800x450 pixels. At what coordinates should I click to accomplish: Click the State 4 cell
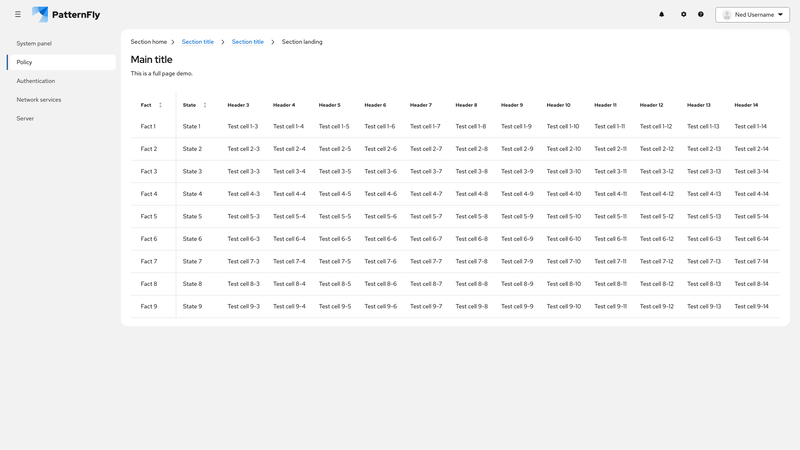click(192, 194)
